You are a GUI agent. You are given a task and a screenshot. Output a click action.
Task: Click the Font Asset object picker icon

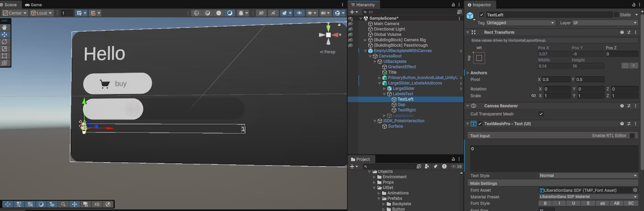[x=635, y=190]
